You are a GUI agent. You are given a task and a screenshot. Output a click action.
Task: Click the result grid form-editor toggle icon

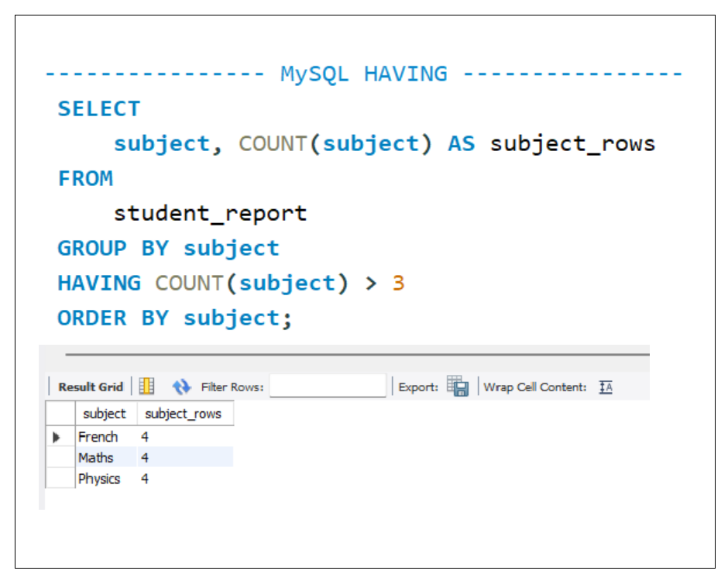(146, 387)
